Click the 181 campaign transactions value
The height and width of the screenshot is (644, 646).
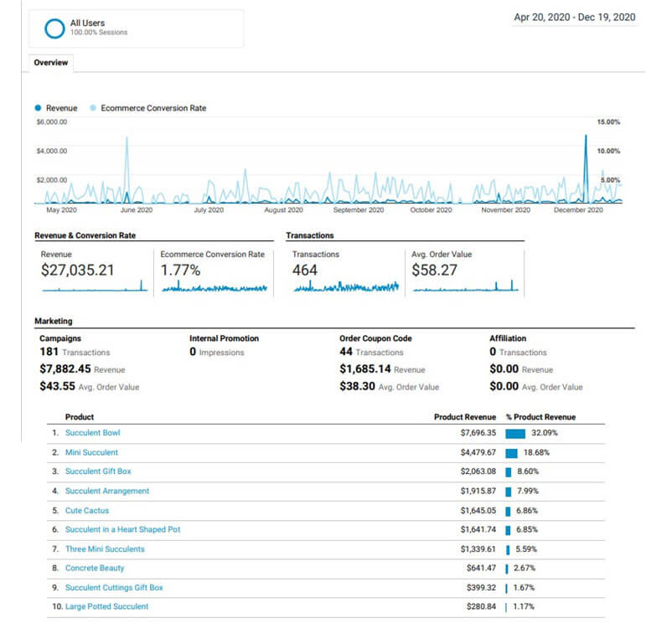tap(49, 352)
